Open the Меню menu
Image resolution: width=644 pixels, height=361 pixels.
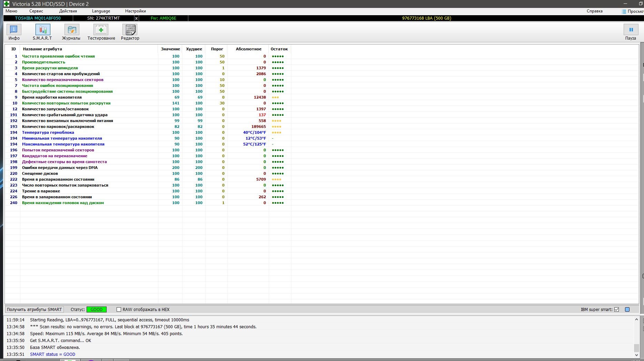point(11,11)
